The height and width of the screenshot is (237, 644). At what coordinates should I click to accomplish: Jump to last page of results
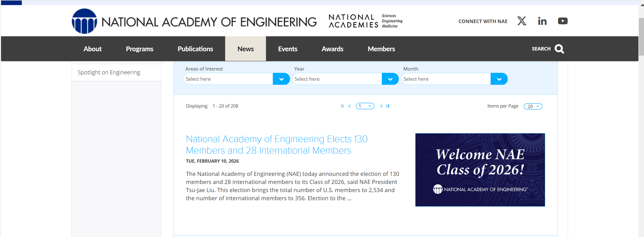click(388, 106)
